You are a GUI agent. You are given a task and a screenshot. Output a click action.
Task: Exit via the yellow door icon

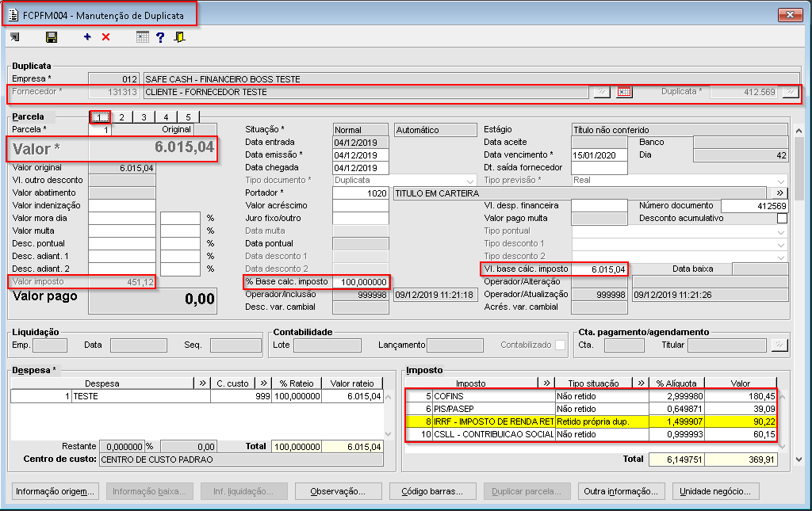180,36
